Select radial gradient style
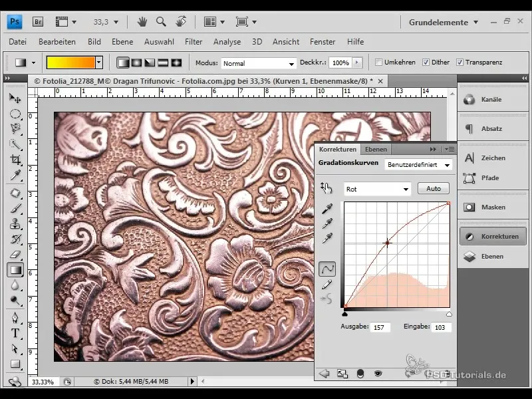The height and width of the screenshot is (399, 532). pos(136,63)
